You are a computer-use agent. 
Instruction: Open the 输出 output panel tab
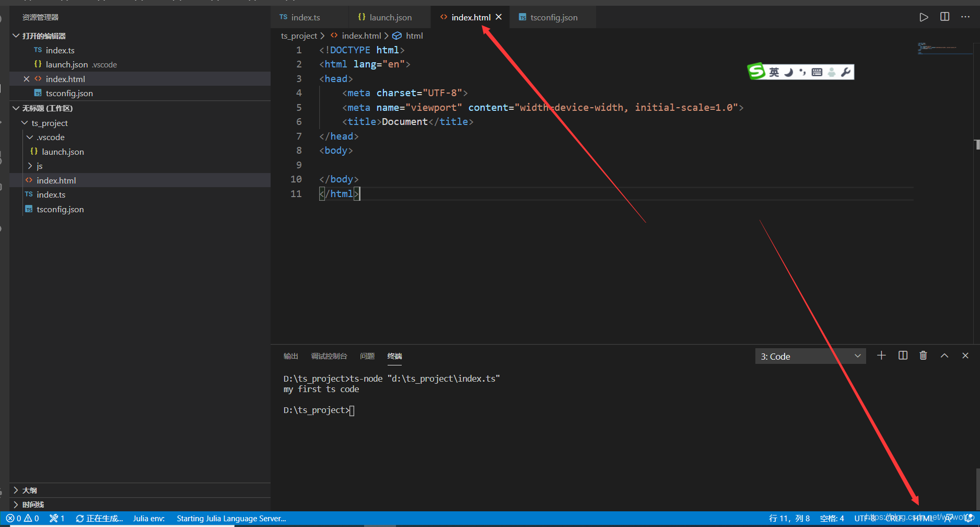click(x=291, y=356)
